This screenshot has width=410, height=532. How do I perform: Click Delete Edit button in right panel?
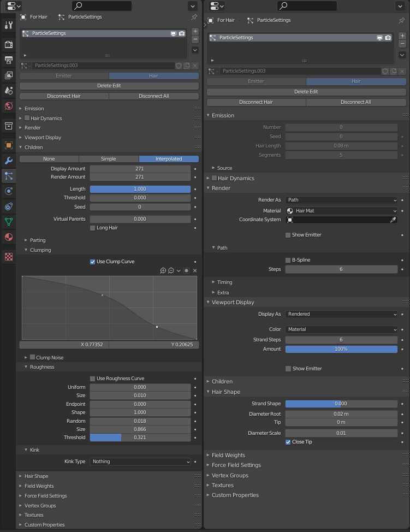[x=306, y=92]
